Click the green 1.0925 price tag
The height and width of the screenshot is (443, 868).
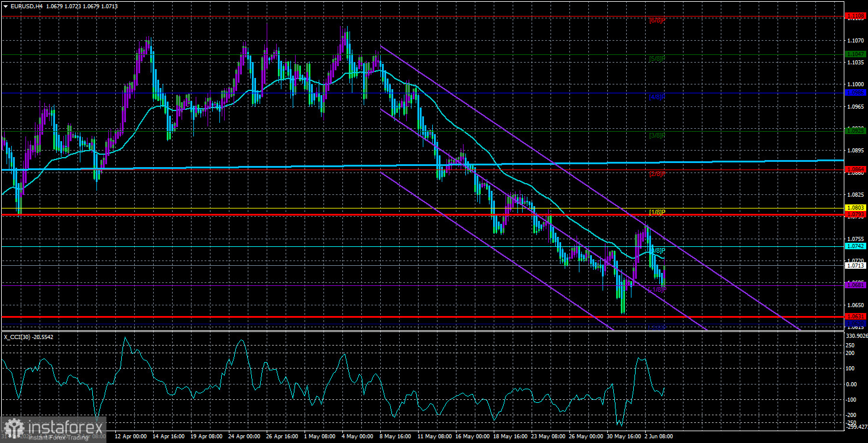[x=856, y=131]
